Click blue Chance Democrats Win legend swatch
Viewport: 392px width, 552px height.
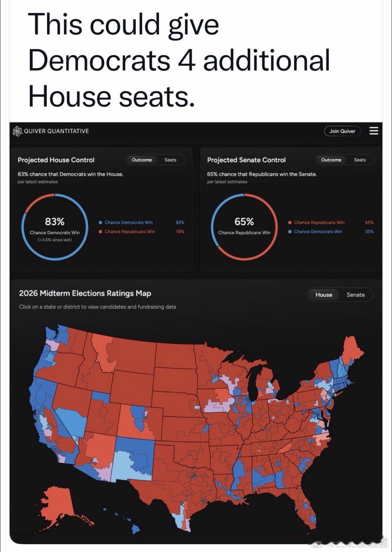(x=100, y=222)
